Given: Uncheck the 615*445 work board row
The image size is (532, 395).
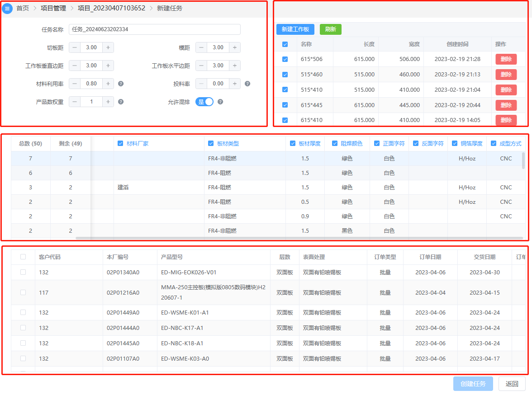Looking at the screenshot, I should coord(285,105).
